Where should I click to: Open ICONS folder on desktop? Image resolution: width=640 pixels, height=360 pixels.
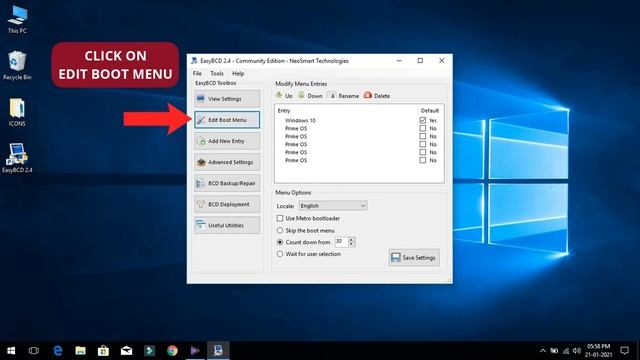coord(17,112)
